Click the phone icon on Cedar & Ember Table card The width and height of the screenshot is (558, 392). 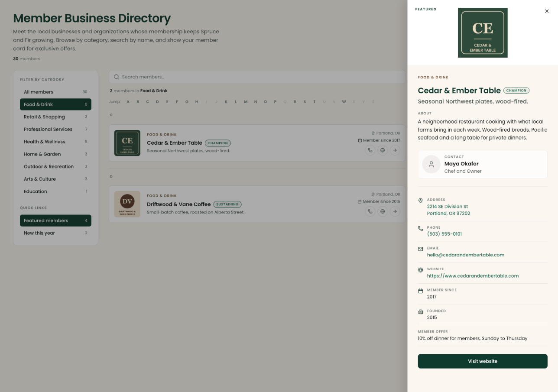(370, 150)
